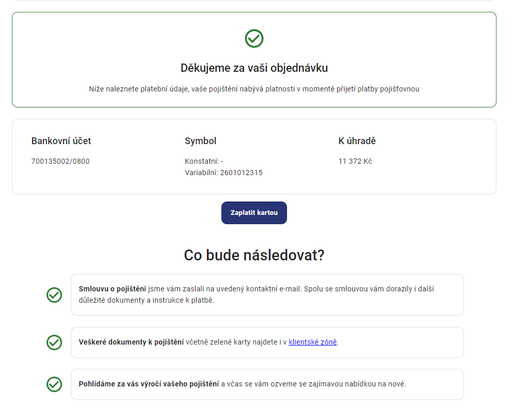
Task: Click the Co bude následovat? heading
Action: (x=254, y=255)
